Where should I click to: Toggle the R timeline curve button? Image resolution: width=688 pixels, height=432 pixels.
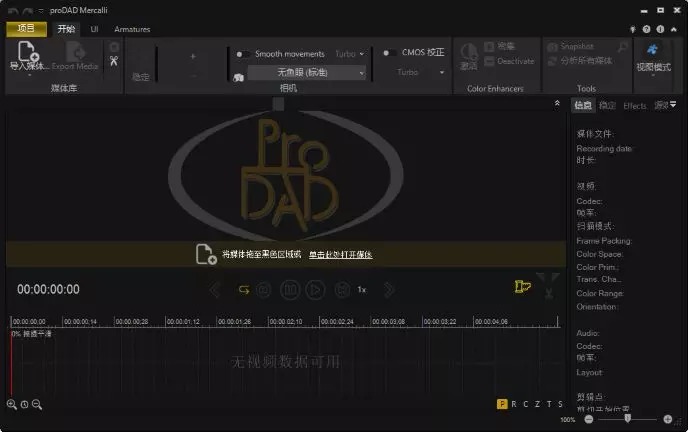click(x=514, y=404)
